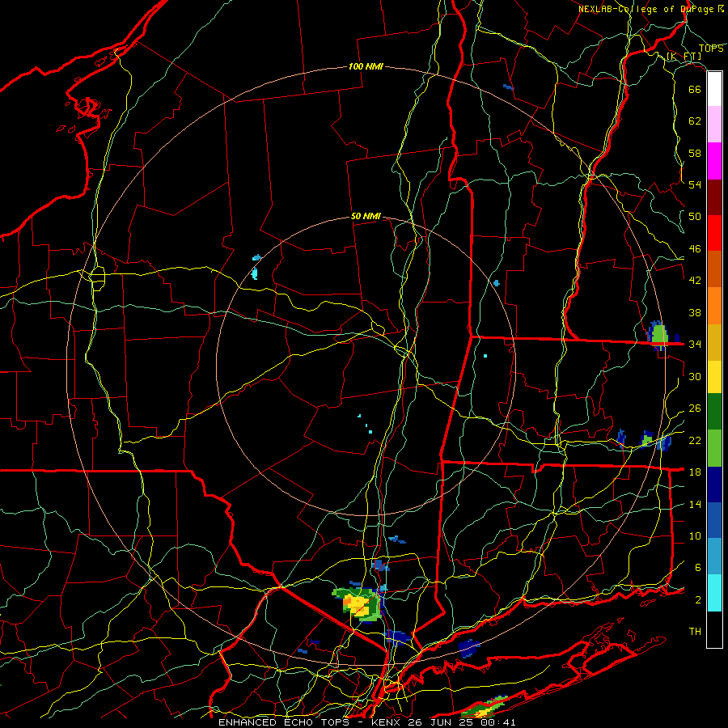Click the legend value '14'
728x728 pixels.
pyautogui.click(x=695, y=504)
